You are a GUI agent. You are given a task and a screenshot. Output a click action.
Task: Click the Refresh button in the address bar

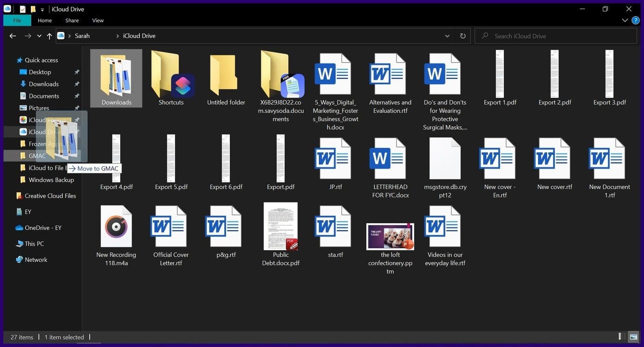463,36
